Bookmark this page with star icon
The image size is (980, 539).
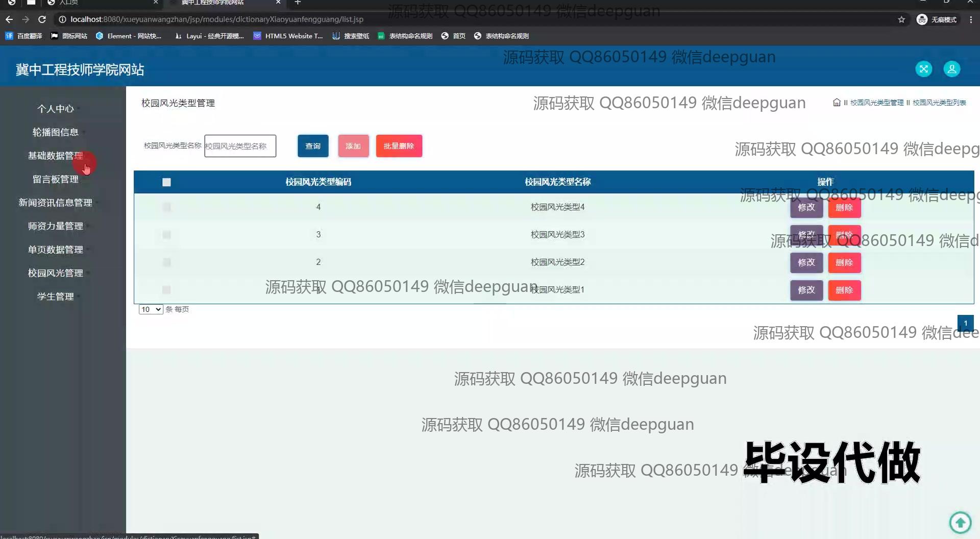pos(901,19)
